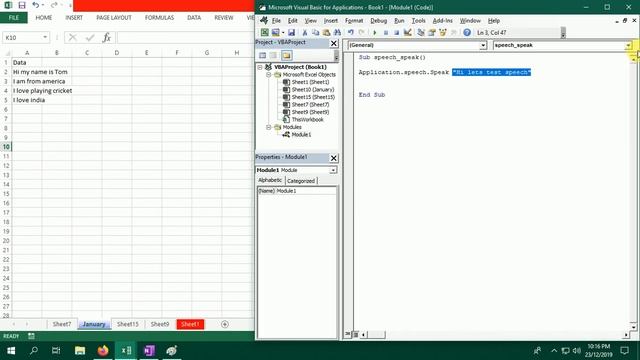Collapse Modules folder in project tree
Viewport: 640px width, 360px height.
(269, 127)
